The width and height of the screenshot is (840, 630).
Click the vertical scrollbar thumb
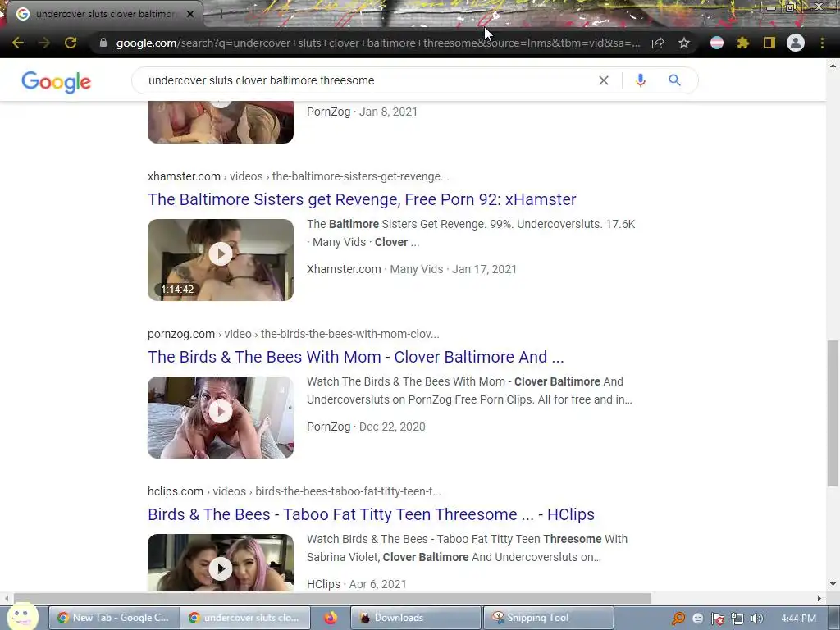pos(833,413)
